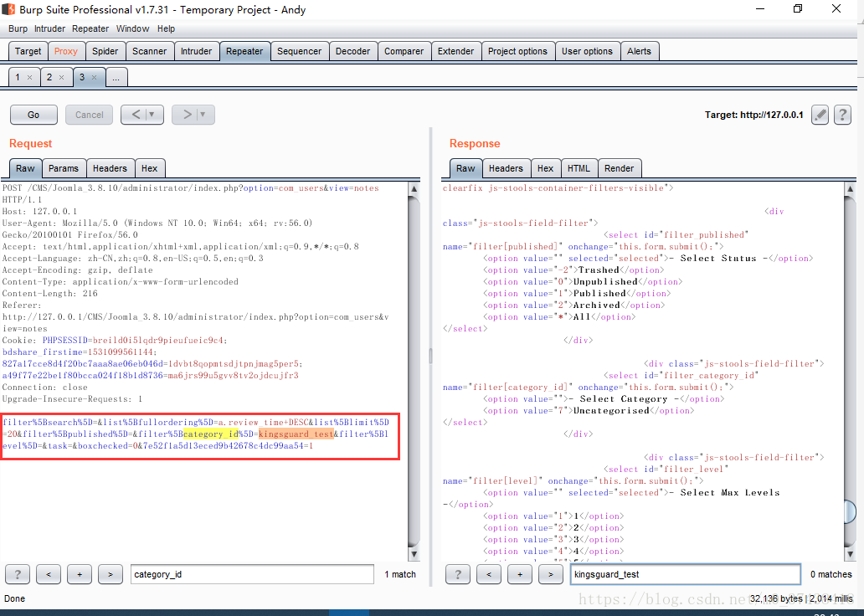Open the Window menu
Screen dimensions: 864x616
(133, 28)
